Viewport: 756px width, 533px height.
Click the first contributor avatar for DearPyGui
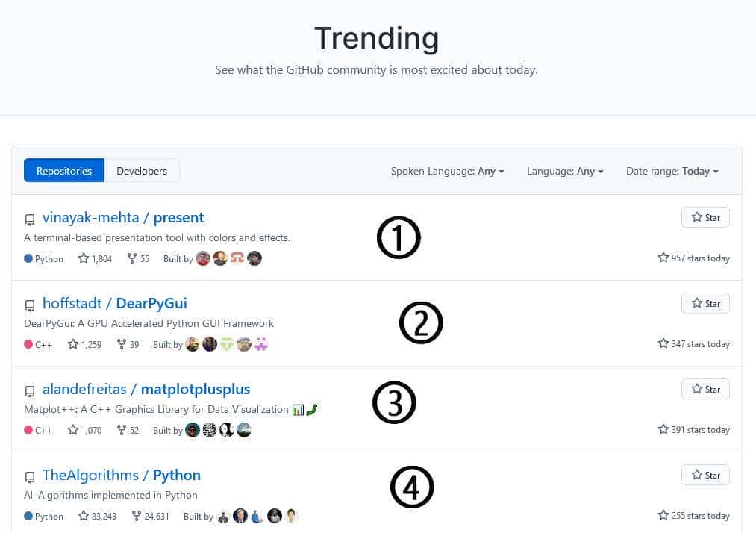(x=193, y=344)
